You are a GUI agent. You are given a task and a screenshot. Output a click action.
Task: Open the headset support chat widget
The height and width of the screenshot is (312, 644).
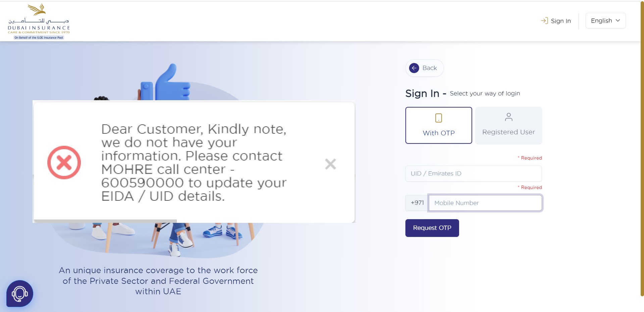tap(20, 294)
